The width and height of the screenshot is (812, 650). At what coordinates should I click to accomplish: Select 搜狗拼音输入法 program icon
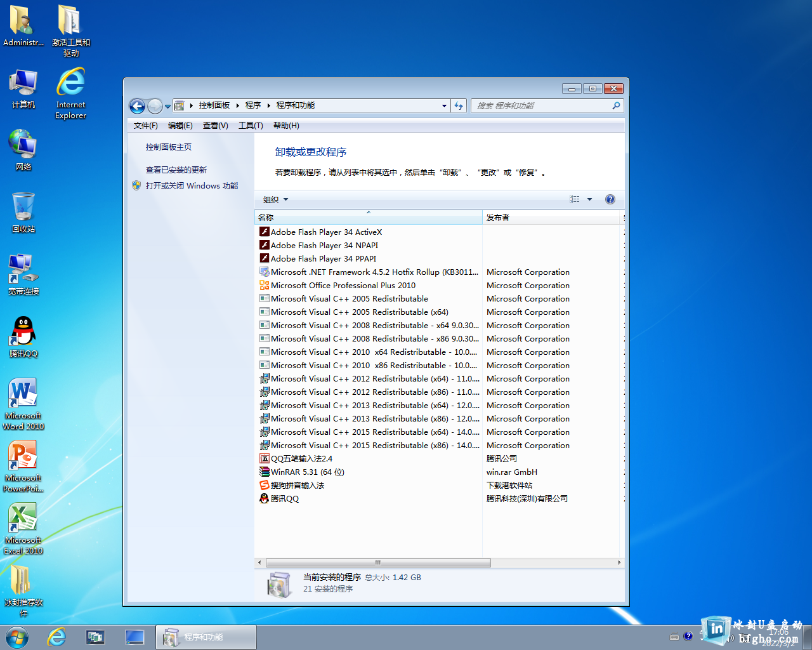(x=265, y=485)
